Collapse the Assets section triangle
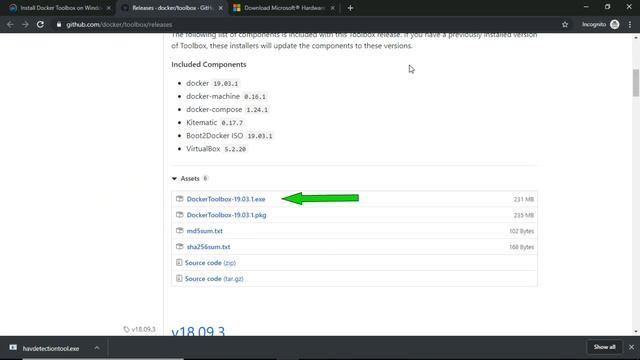The height and width of the screenshot is (360, 640). [174, 179]
